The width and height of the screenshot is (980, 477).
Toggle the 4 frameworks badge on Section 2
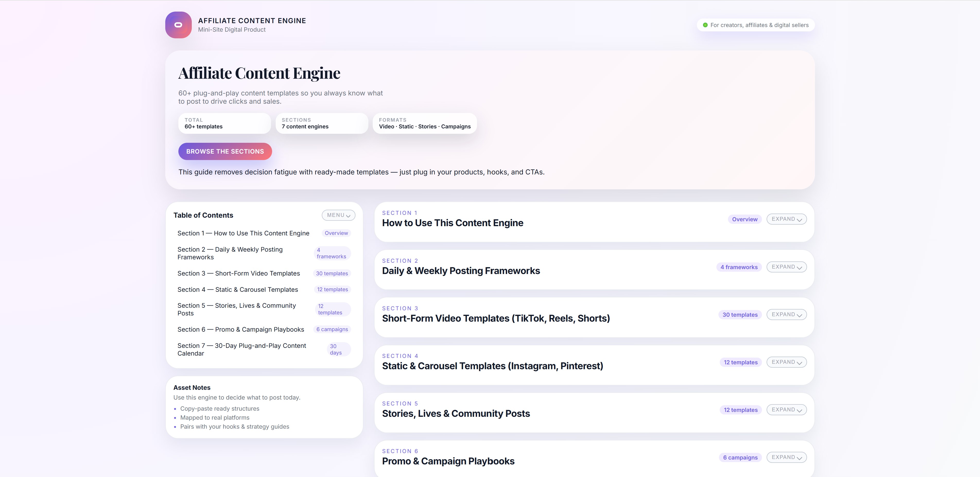point(739,267)
